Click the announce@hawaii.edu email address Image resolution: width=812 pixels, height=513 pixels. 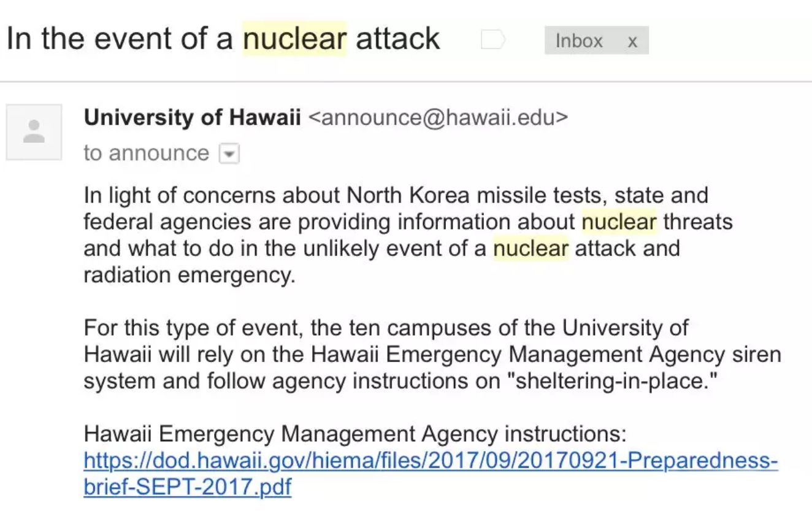[x=439, y=117]
